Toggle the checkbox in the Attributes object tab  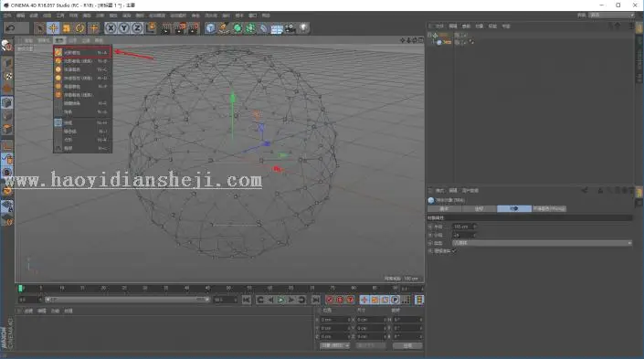tap(453, 251)
